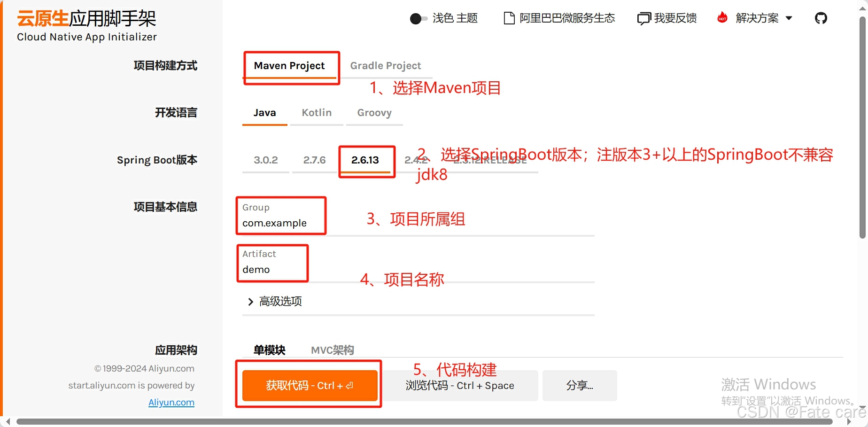Open the Aliyun.com footer link
This screenshot has width=868, height=427.
click(x=171, y=403)
